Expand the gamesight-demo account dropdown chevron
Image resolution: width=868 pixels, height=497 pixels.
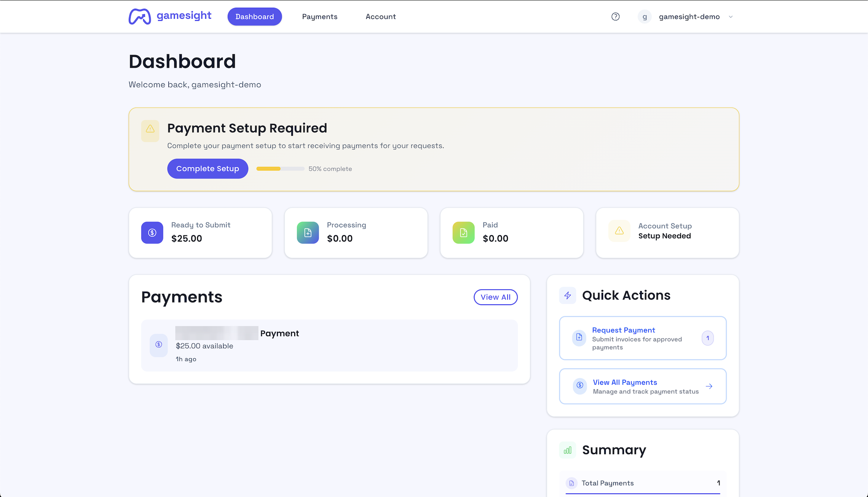click(731, 17)
